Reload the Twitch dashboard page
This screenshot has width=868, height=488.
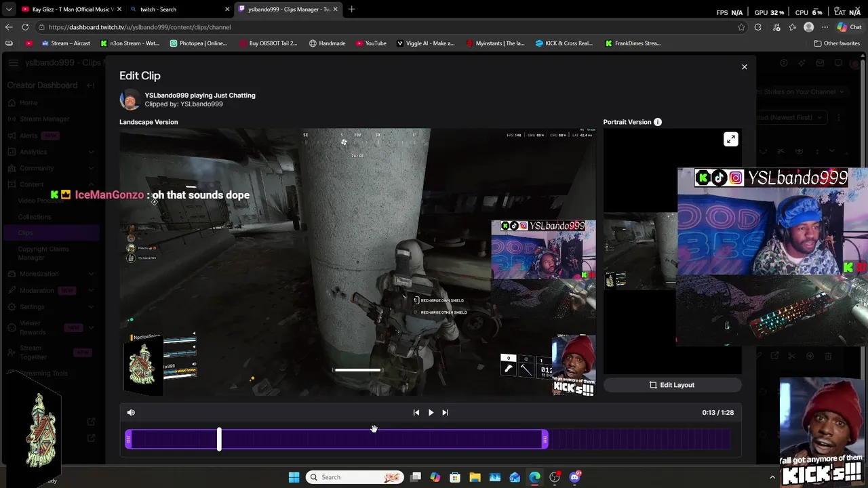[x=25, y=27]
